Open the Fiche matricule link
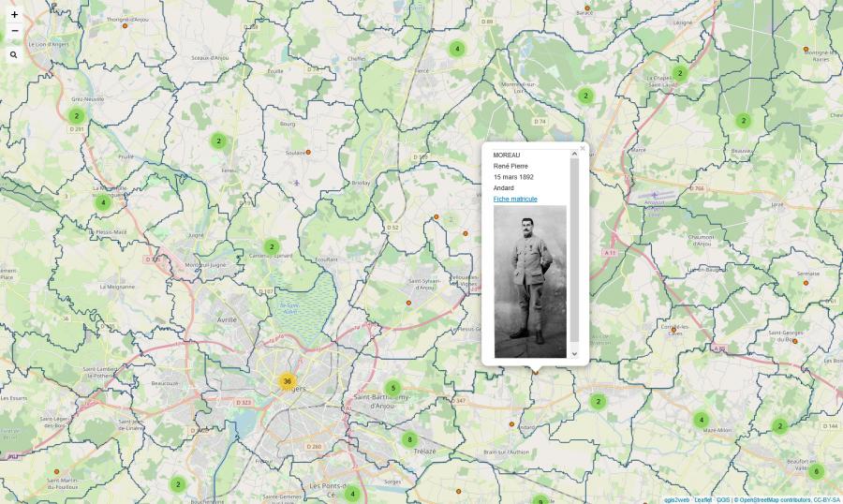Image resolution: width=843 pixels, height=504 pixels. (x=515, y=199)
